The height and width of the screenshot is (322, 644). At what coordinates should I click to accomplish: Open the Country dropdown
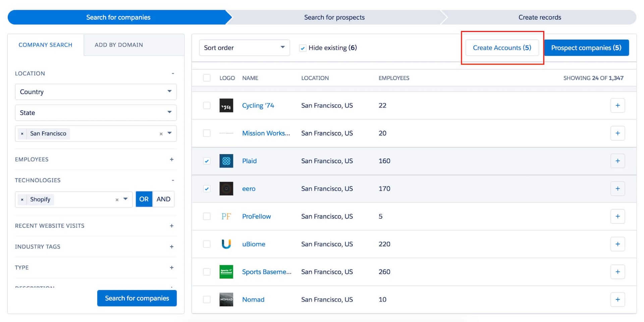point(96,92)
